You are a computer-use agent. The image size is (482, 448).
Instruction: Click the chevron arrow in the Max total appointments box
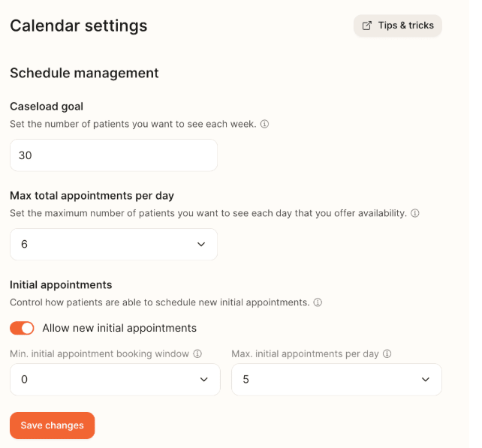tap(201, 245)
